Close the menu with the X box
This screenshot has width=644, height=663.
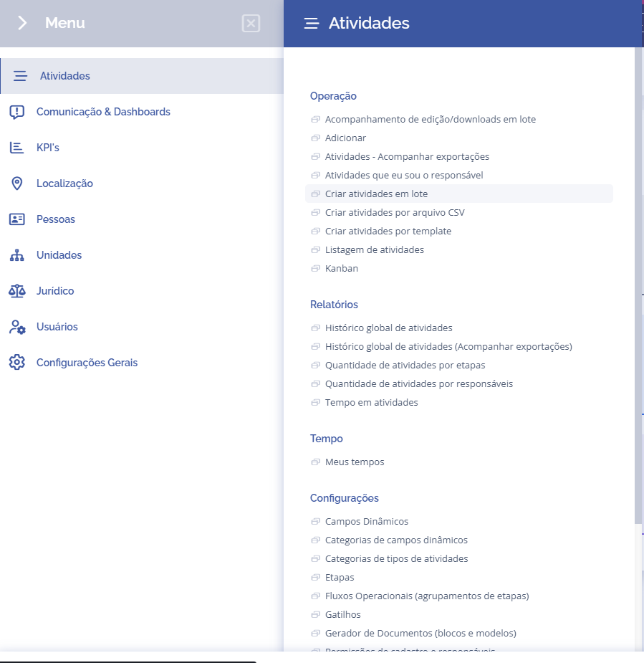click(251, 24)
